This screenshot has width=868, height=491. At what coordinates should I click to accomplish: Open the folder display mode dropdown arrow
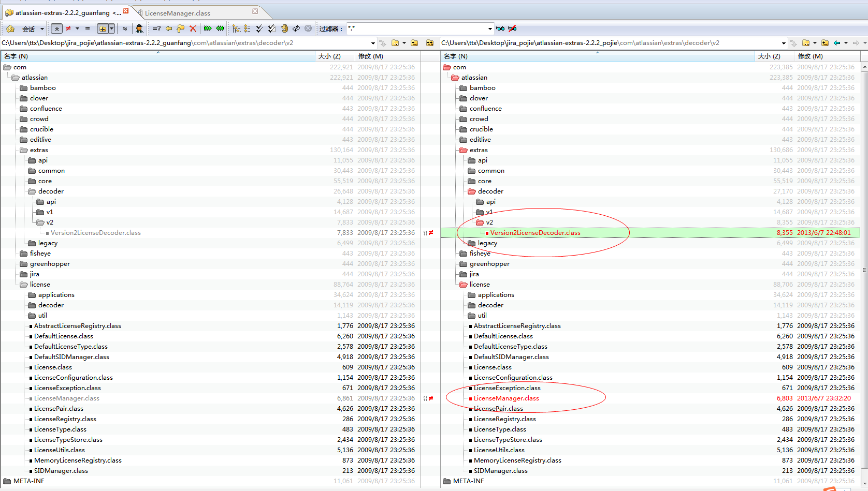click(x=111, y=28)
